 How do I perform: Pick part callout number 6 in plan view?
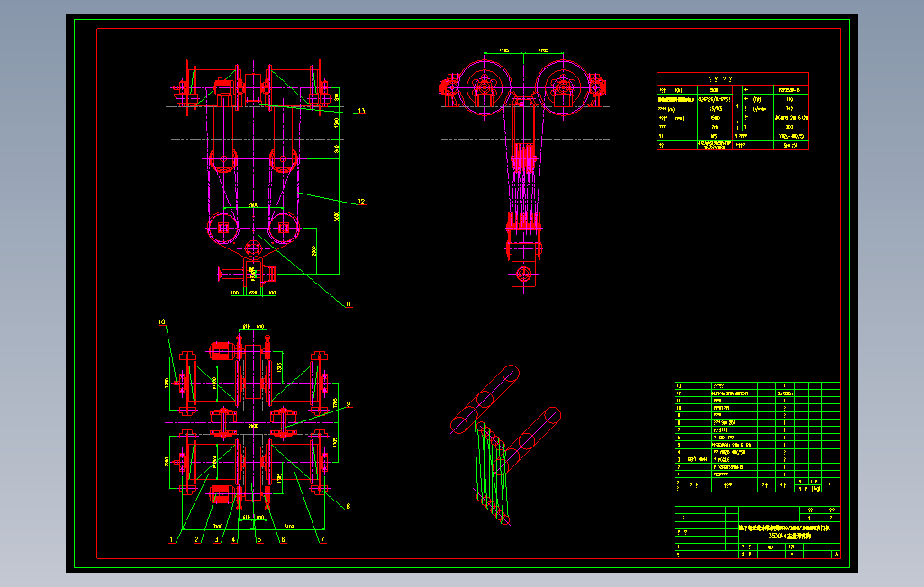pos(283,539)
